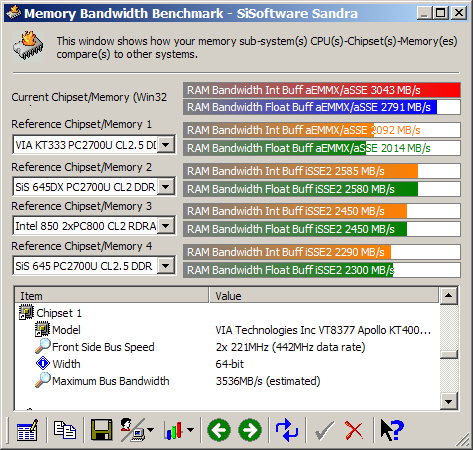This screenshot has height=450, width=473.
Task: Open the SiS 645DX PC2700U dropdown arrow
Action: coord(166,187)
